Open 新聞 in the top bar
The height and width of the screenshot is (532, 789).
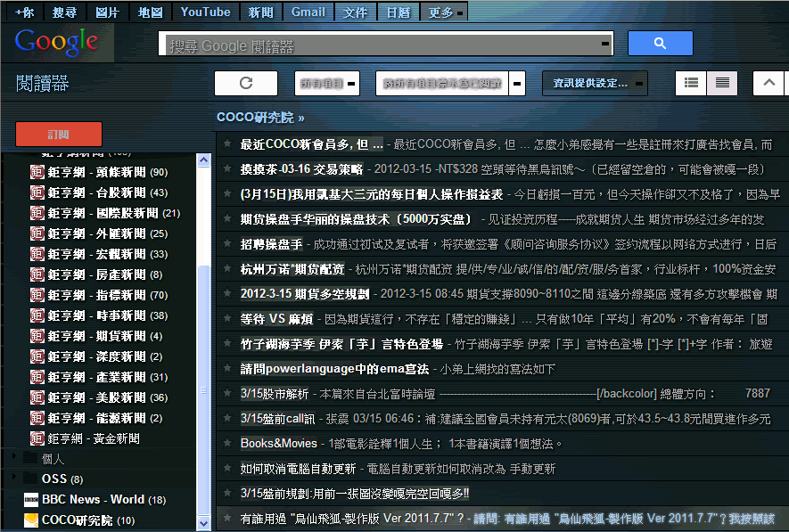[260, 12]
